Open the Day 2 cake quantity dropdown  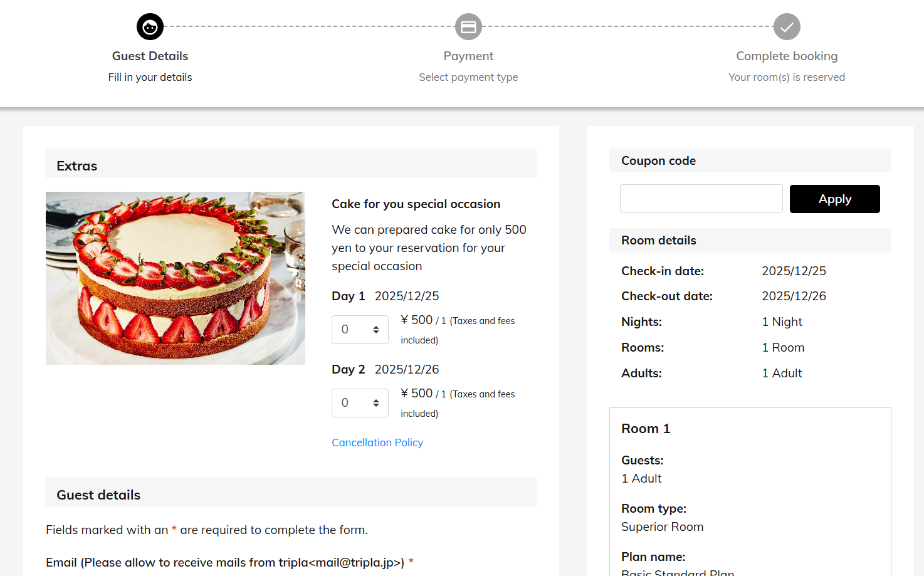point(359,403)
